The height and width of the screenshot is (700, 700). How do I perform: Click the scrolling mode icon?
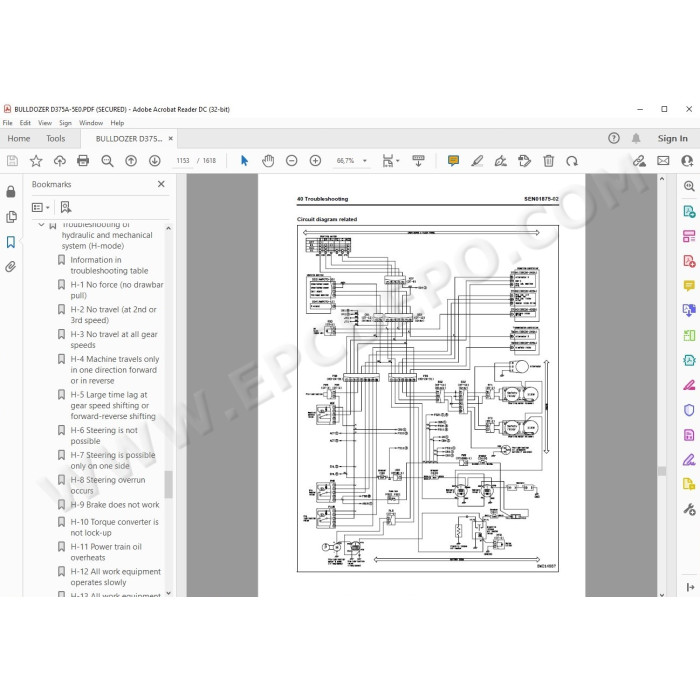(x=418, y=161)
